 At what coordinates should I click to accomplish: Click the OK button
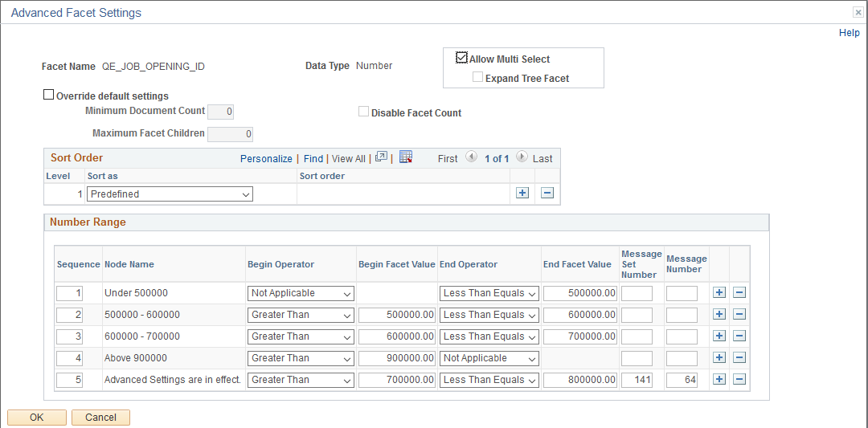[37, 418]
